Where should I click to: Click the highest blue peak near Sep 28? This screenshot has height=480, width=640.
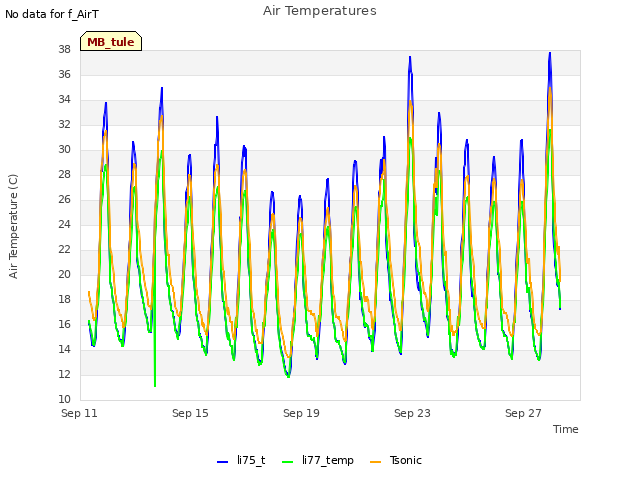tap(550, 53)
